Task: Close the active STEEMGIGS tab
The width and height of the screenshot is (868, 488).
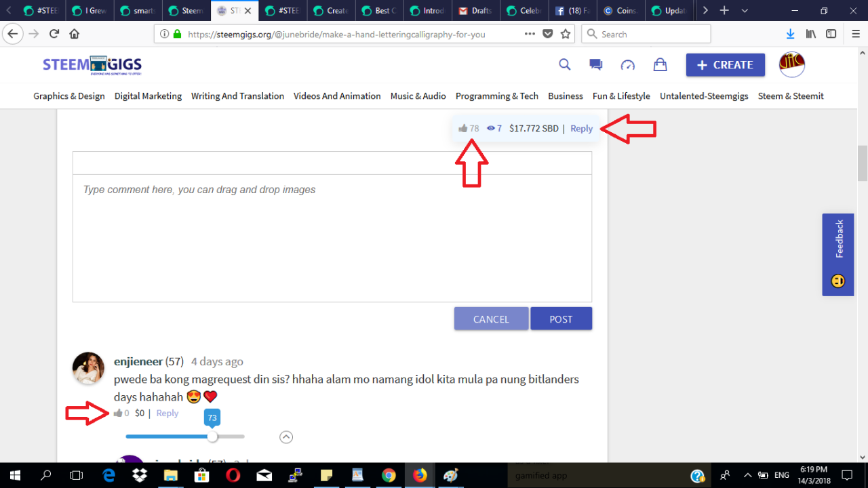Action: (x=248, y=11)
